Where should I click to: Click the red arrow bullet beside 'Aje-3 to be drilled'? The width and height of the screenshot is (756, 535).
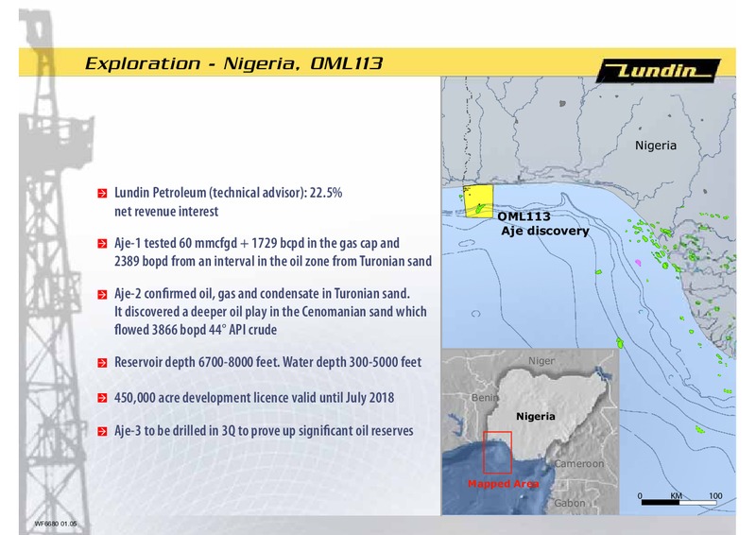tap(102, 431)
